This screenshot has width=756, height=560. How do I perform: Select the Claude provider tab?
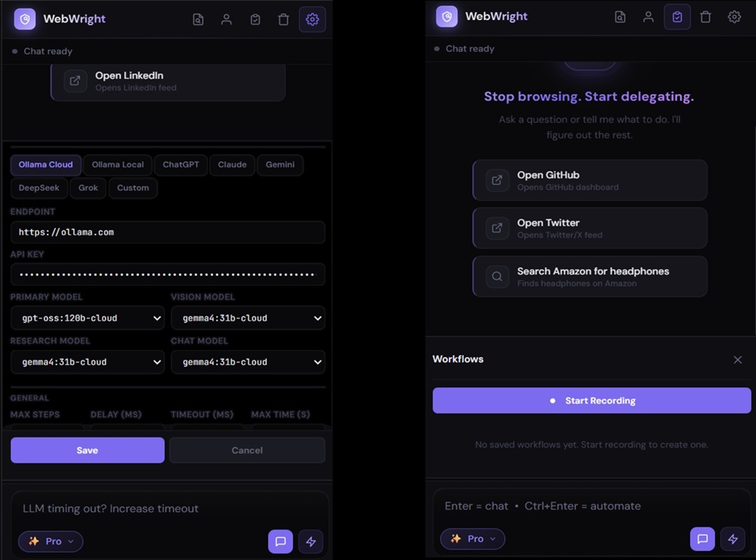pos(232,165)
